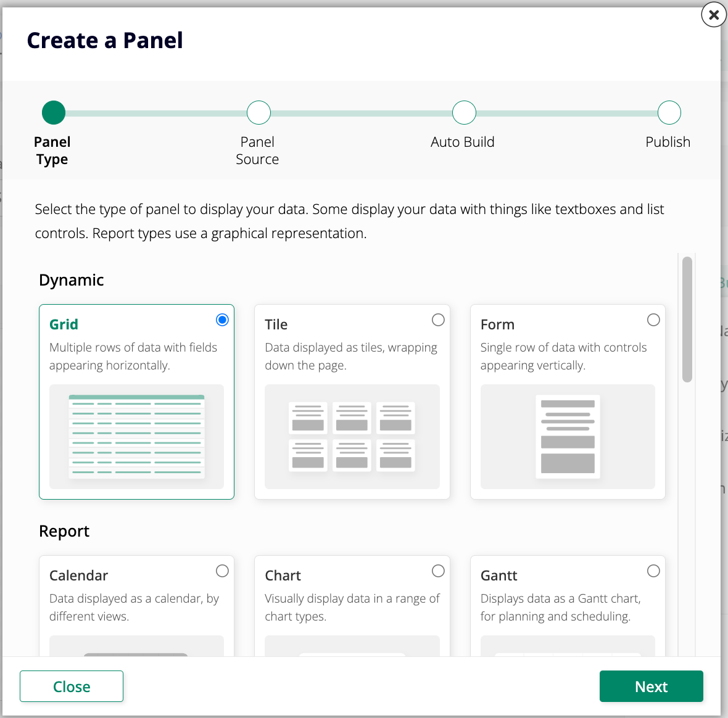Screen dimensions: 728x718
Task: Click the X to close Create a Panel
Action: 713,15
